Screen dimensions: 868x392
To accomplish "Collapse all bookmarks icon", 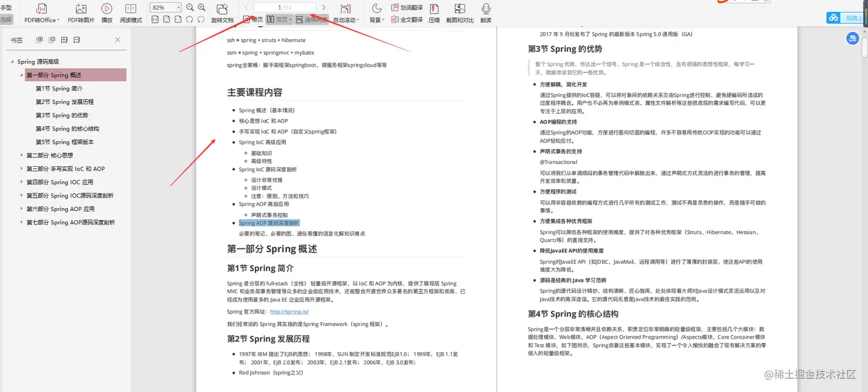I will [x=52, y=40].
